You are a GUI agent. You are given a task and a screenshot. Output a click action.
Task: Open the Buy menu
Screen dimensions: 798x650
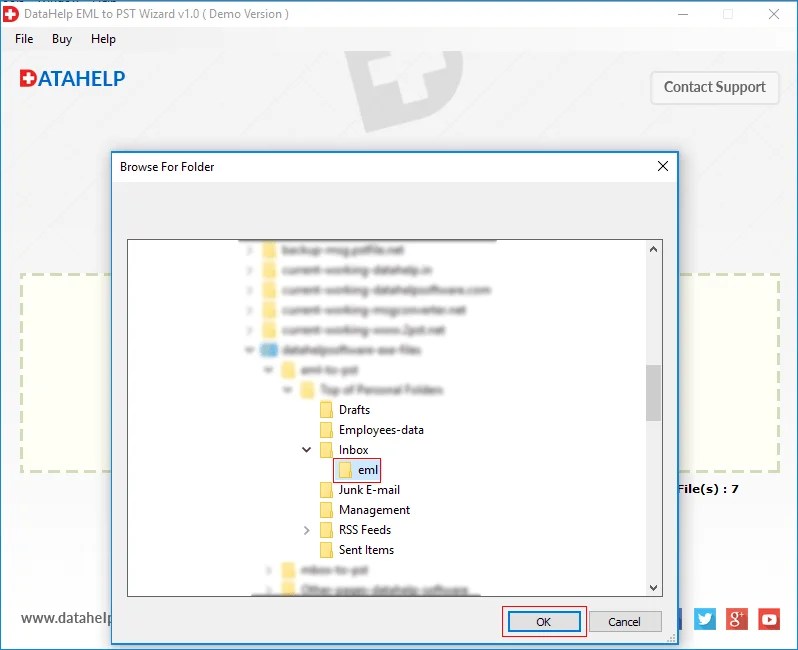tap(62, 39)
